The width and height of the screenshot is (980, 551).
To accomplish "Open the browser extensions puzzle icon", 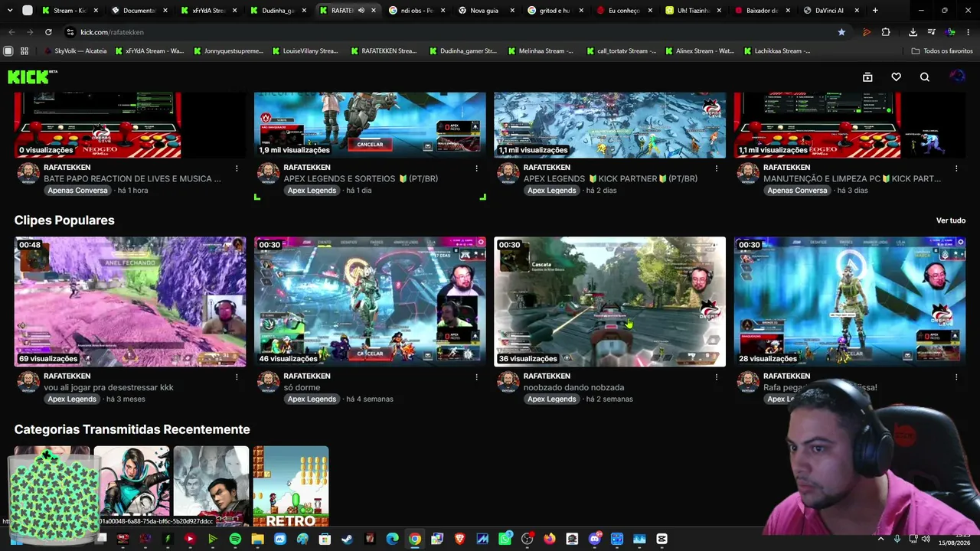I will [886, 32].
